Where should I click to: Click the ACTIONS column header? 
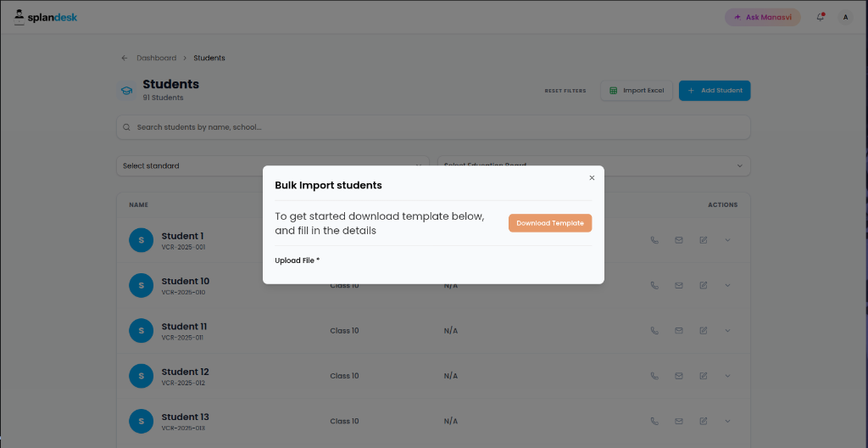(723, 205)
